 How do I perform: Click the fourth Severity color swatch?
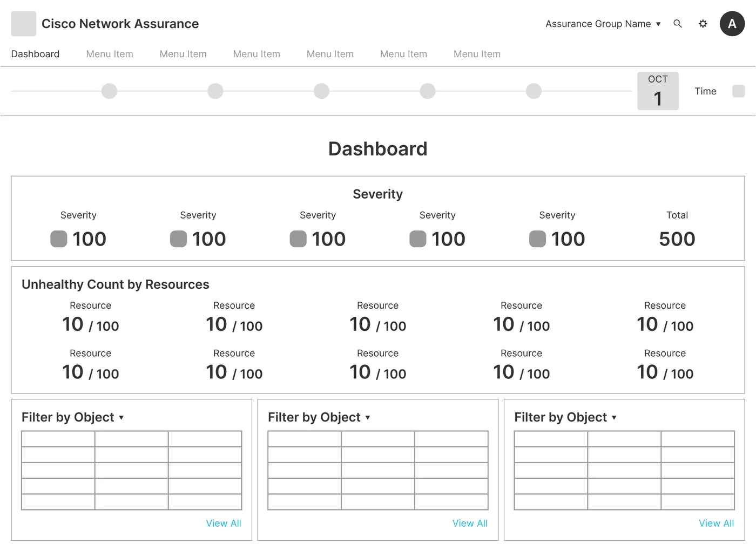(418, 239)
